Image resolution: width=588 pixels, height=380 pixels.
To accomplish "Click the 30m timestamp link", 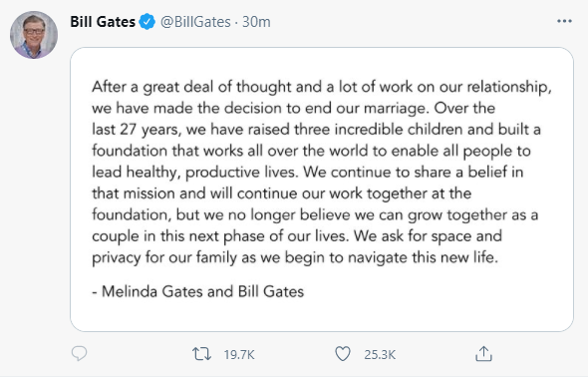I will (x=256, y=22).
